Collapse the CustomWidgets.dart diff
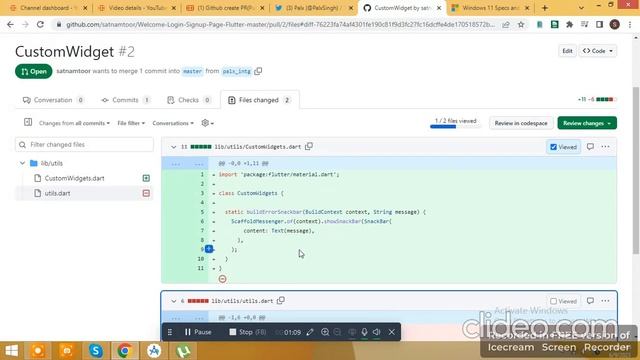This screenshot has width=640, height=360. 173,147
